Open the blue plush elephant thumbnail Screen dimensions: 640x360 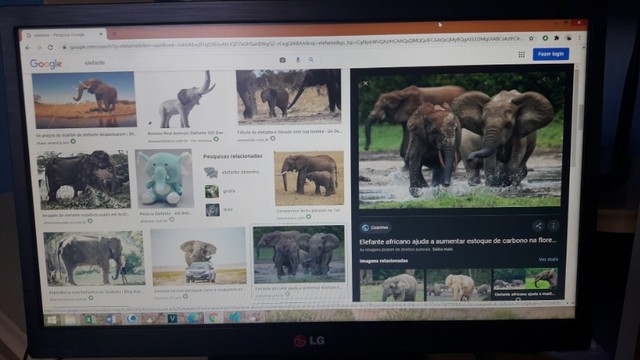click(164, 179)
